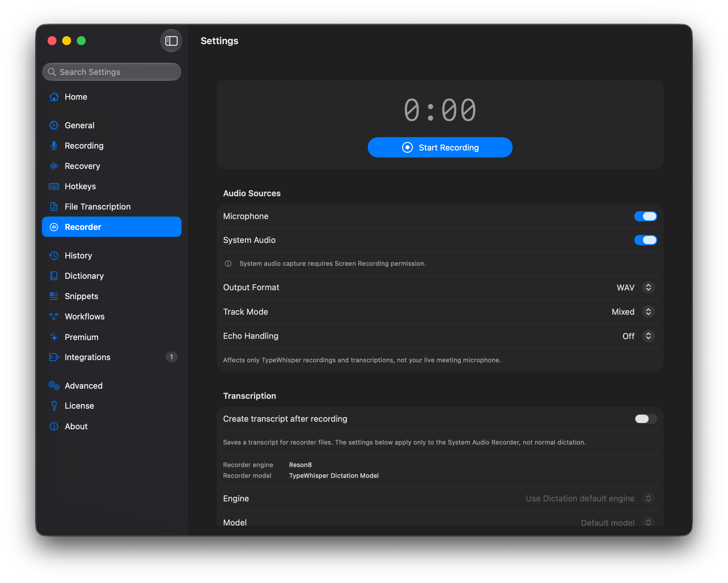Click the Integrations badge showing 1
The height and width of the screenshot is (583, 728).
171,357
